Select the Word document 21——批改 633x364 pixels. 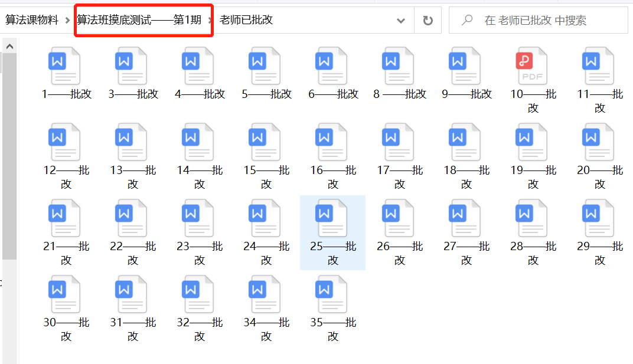point(65,218)
